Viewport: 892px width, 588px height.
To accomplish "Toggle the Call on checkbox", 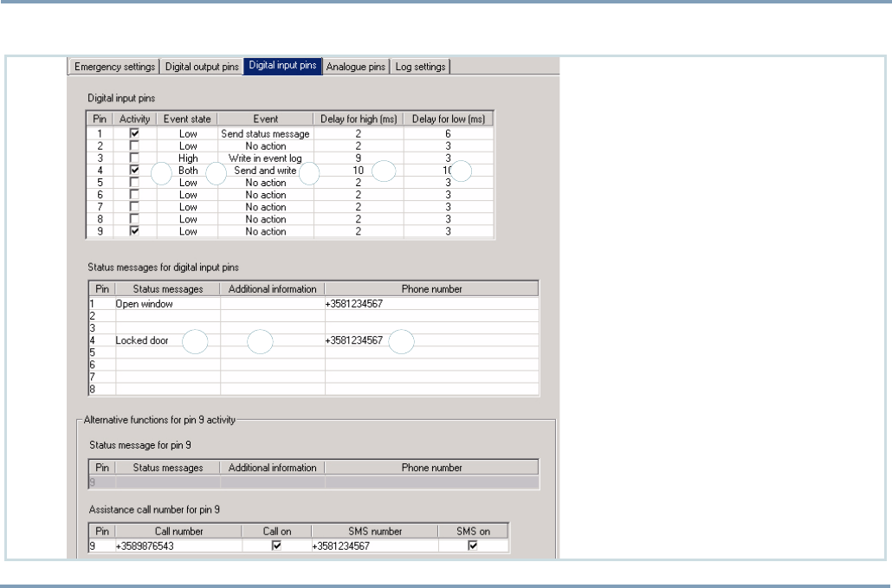I will [x=277, y=546].
